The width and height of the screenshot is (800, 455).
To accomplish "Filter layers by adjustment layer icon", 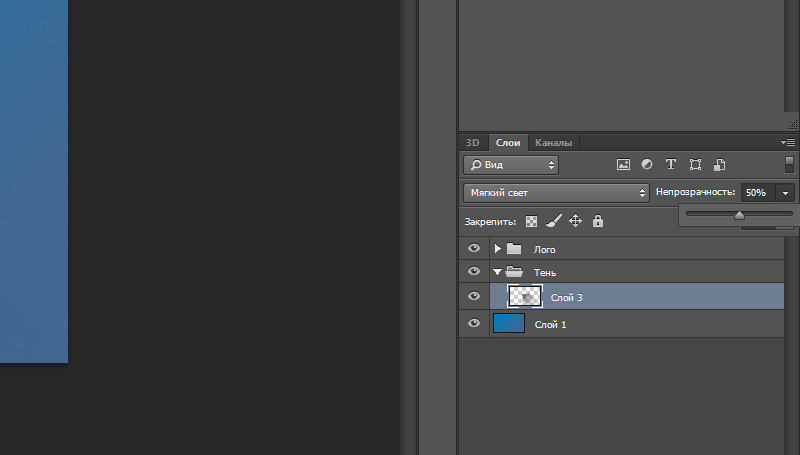I will pyautogui.click(x=647, y=165).
